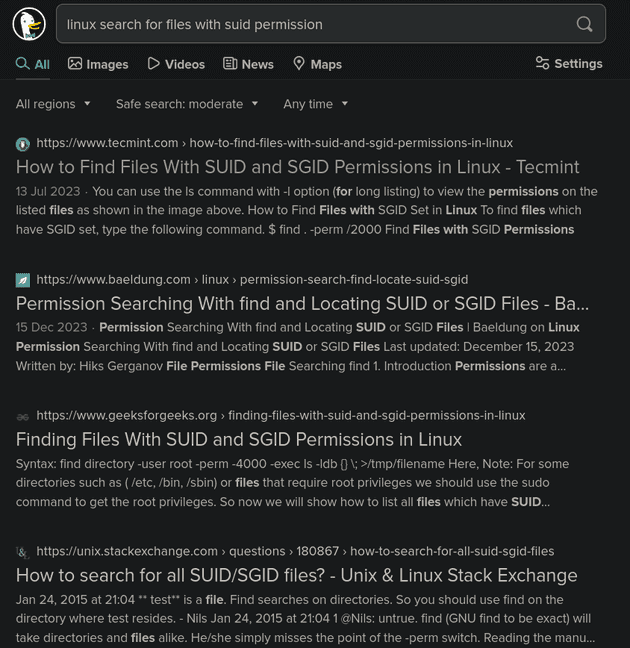Screen dimensions: 630x648
Task: Switch to the Images tab
Action: 98,64
